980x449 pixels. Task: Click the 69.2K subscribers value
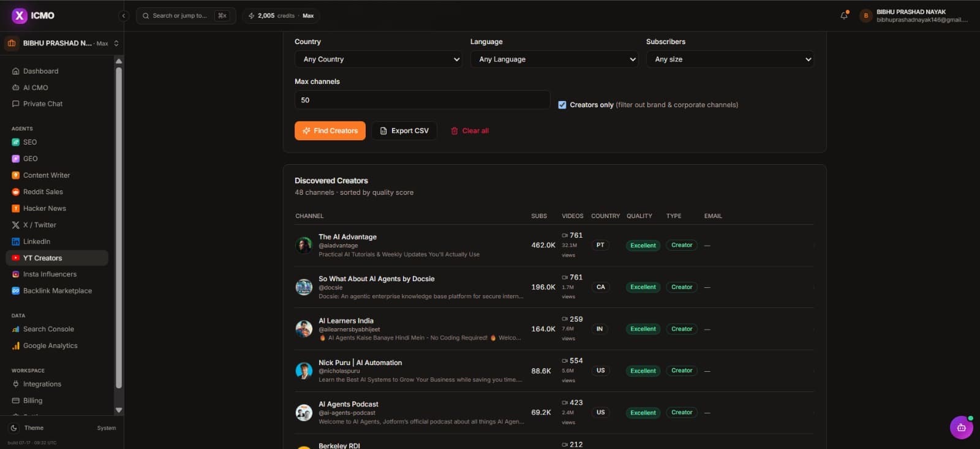pos(541,413)
